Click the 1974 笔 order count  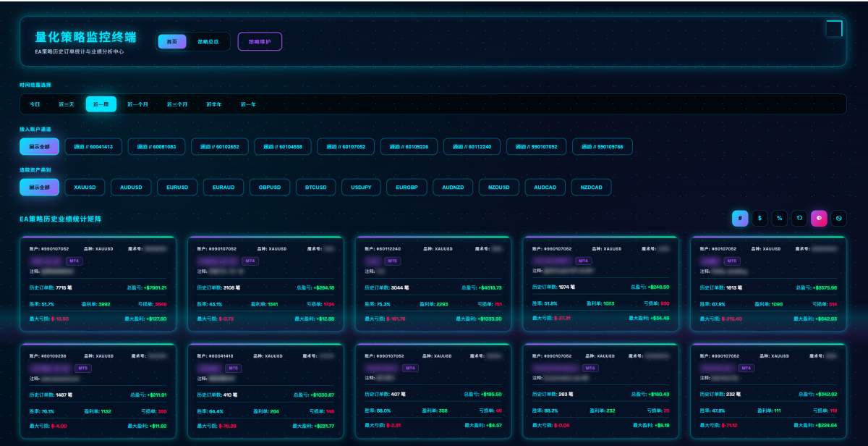pos(569,287)
